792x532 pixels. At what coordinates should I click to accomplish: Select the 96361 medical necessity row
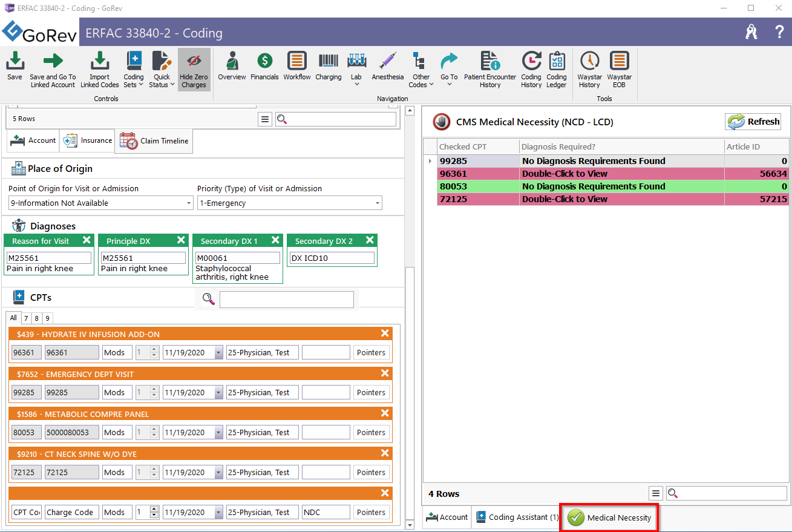coord(613,174)
